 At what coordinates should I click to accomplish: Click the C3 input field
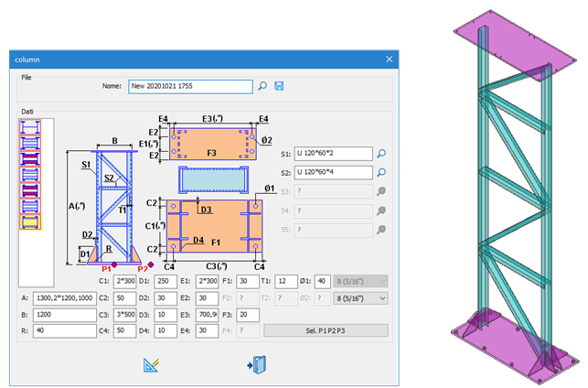[x=124, y=315]
